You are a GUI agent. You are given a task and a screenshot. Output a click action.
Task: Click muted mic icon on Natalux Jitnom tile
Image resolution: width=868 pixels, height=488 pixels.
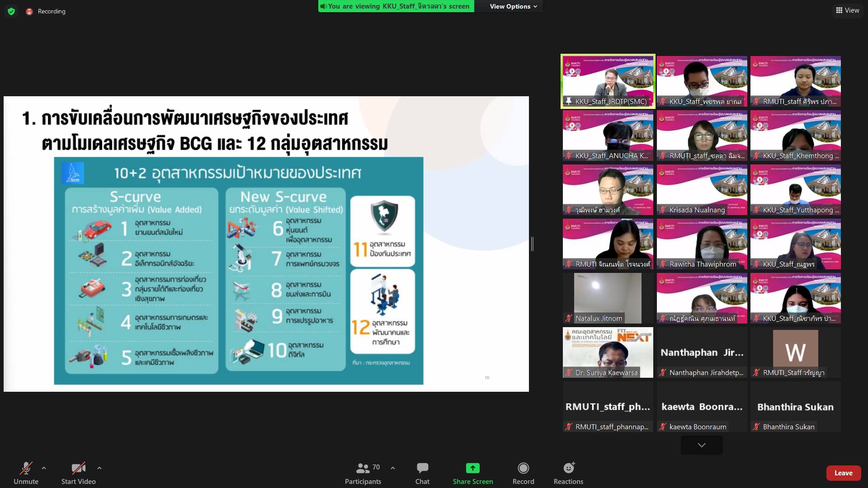pos(569,318)
